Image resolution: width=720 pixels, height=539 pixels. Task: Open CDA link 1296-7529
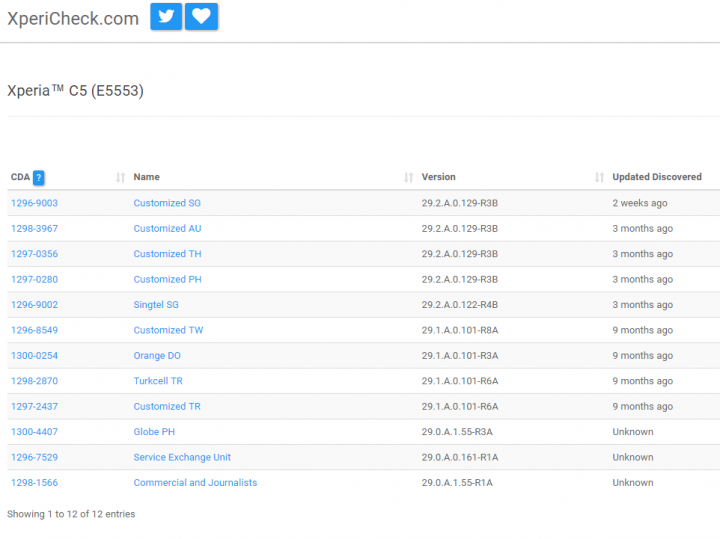(34, 457)
